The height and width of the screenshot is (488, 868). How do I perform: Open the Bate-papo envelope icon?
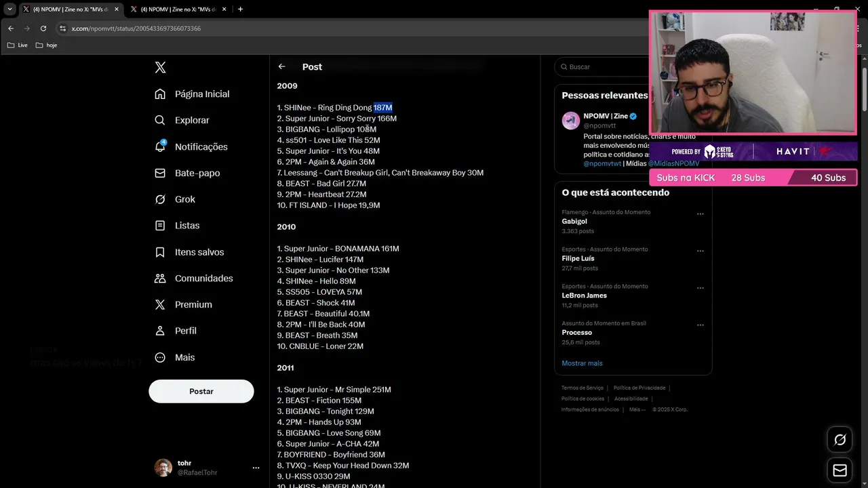[x=160, y=173]
